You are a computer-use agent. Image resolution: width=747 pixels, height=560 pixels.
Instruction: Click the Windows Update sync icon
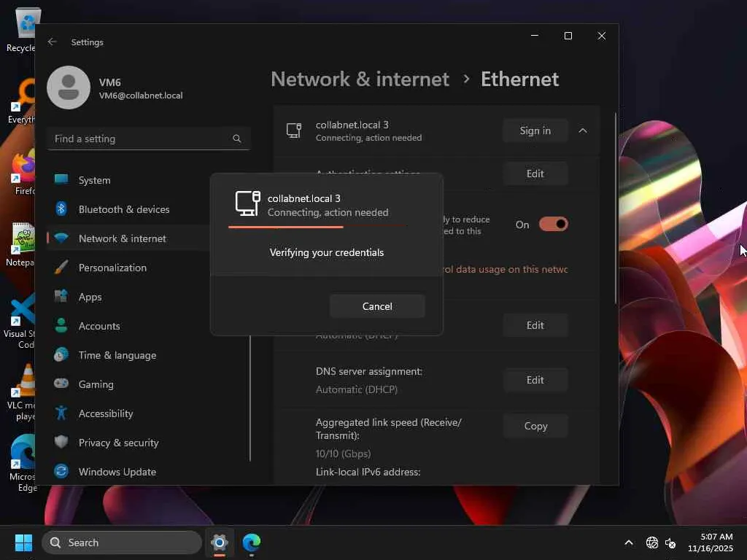coord(61,471)
